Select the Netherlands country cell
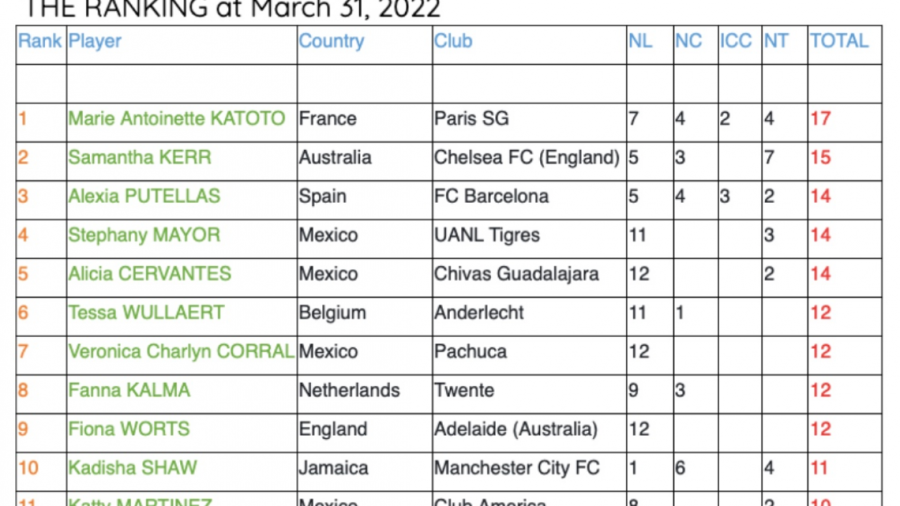The image size is (900, 506). [349, 390]
